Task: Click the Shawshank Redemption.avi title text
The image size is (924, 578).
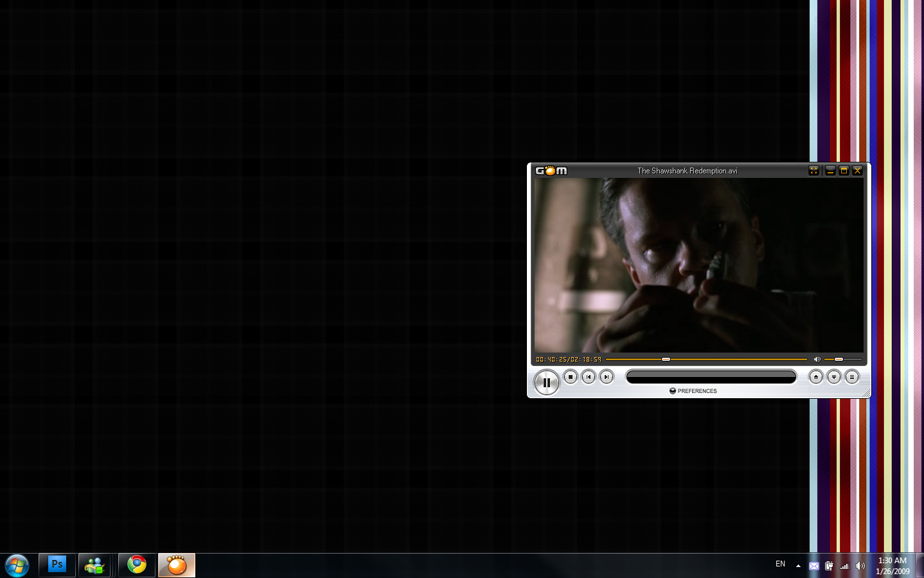Action: 688,171
